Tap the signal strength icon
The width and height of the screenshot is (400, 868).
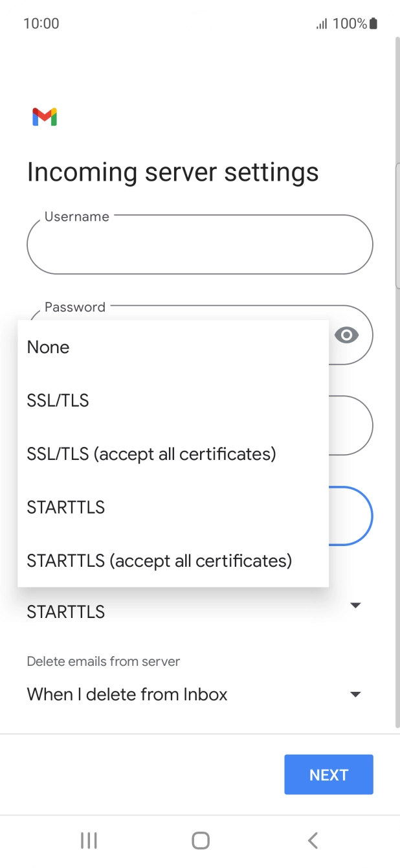[x=321, y=24]
